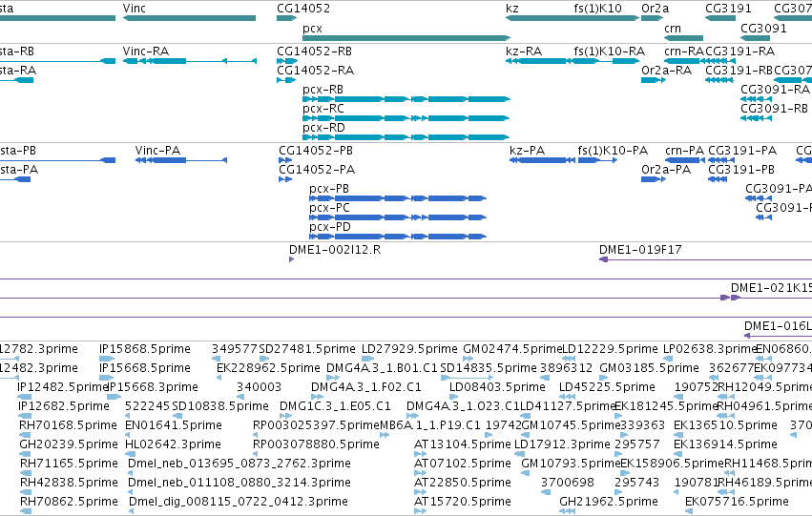Select the RP003078880.5prime EST label
This screenshot has height=516, width=812.
click(317, 445)
